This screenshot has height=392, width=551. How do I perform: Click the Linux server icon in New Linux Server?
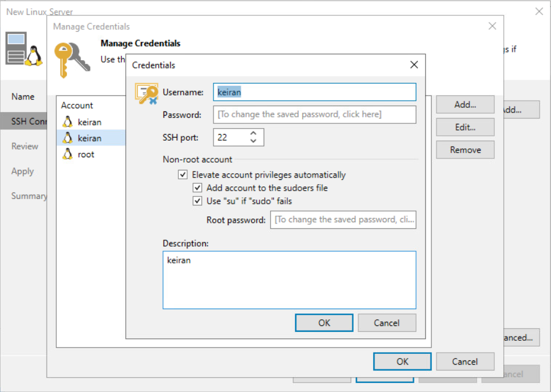pyautogui.click(x=24, y=49)
